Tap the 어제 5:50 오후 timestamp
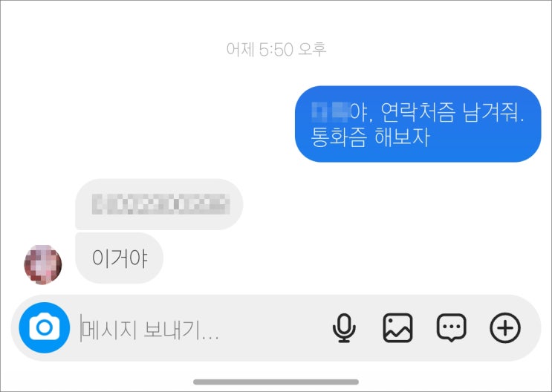552x392 pixels. coord(276,49)
